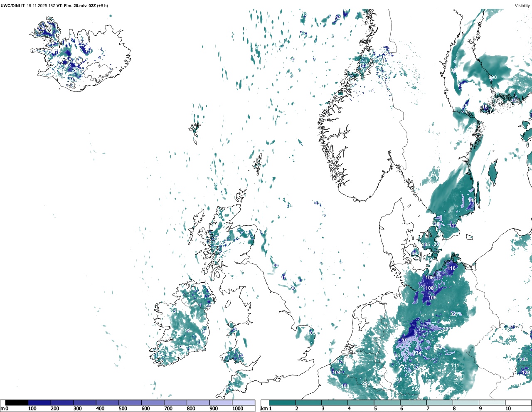Click the '550' visibility value on the map
Image resolution: width=532 pixels, height=412 pixels.
click(x=416, y=389)
